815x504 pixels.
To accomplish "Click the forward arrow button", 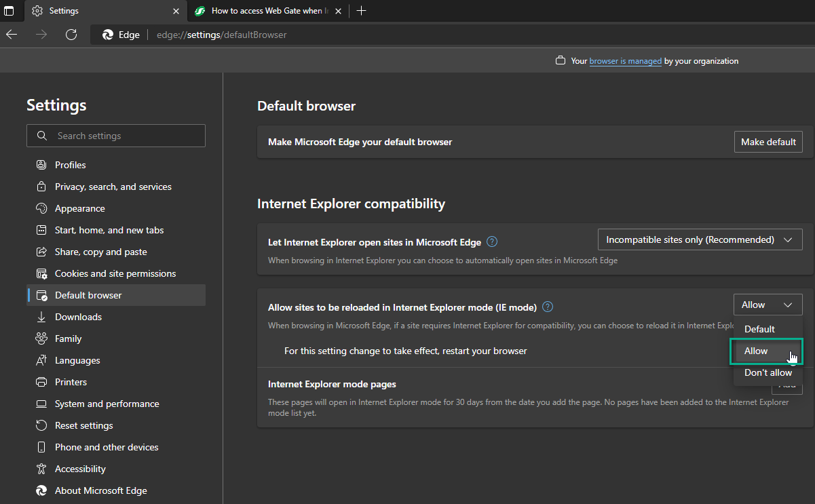I will pos(41,35).
